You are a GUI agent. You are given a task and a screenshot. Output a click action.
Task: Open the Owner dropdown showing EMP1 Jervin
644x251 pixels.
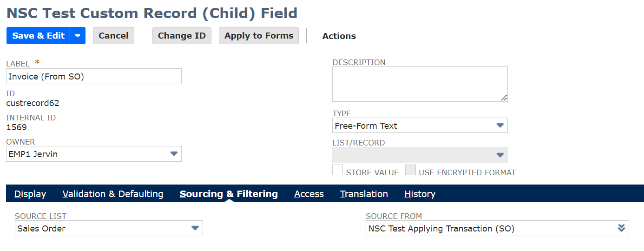click(88, 154)
